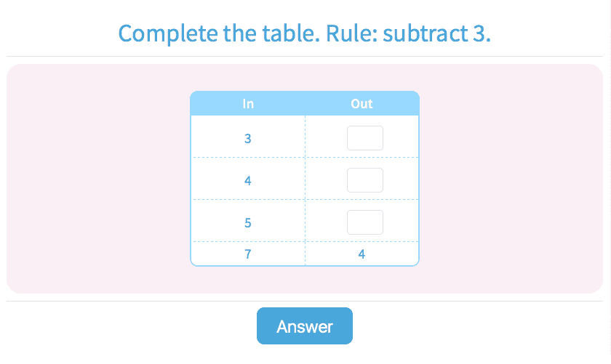
Task: Click the In column header
Action: point(248,104)
